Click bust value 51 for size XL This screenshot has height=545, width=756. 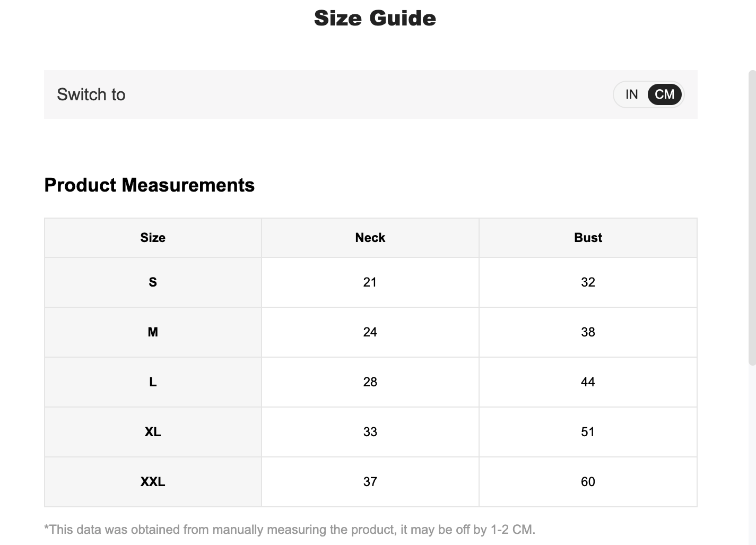click(588, 432)
